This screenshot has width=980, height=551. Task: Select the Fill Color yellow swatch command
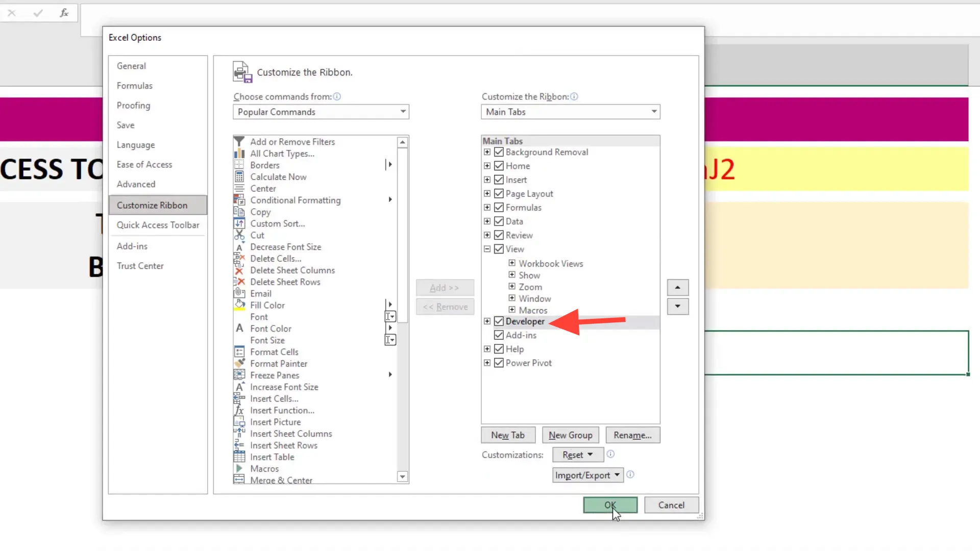tap(267, 305)
